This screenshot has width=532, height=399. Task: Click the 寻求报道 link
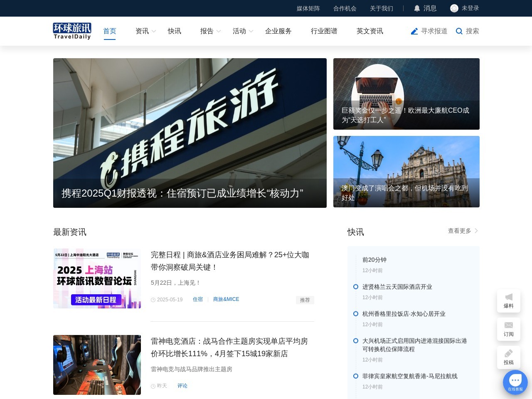[x=434, y=31]
